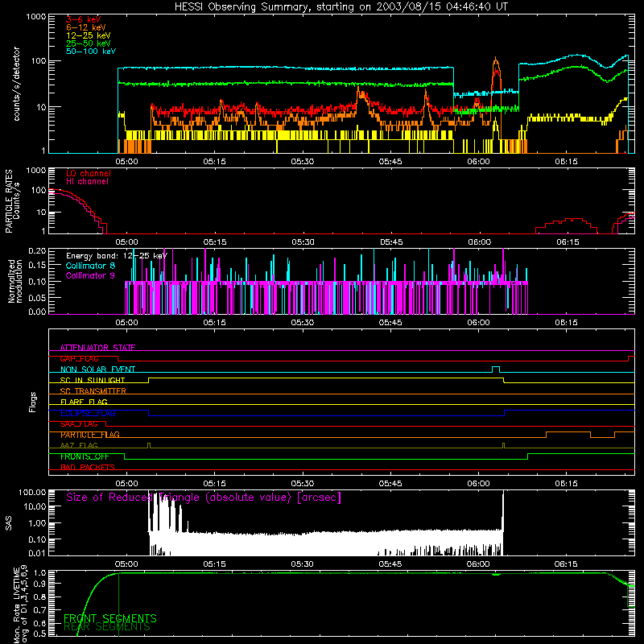Select the 12-25 keV legend label
Image resolution: width=644 pixels, height=644 pixels.
(x=89, y=35)
